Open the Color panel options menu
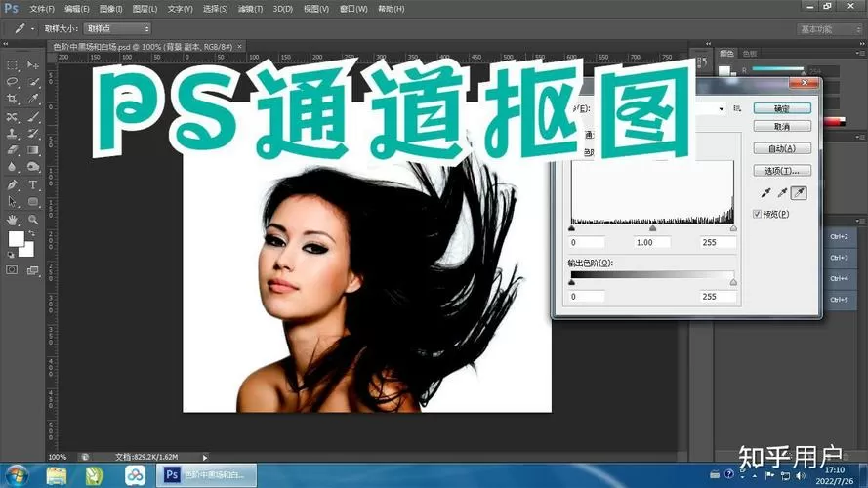The width and height of the screenshot is (868, 488). (860, 53)
